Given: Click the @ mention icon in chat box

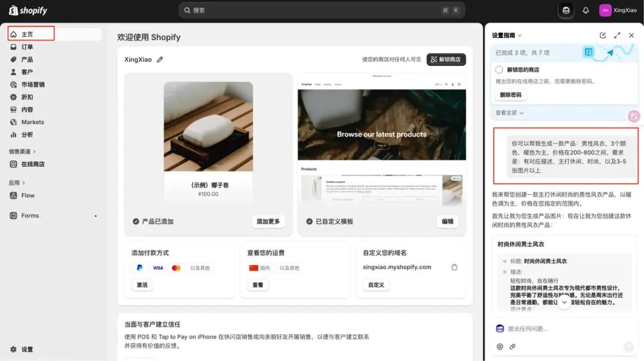Looking at the screenshot, I should [500, 347].
